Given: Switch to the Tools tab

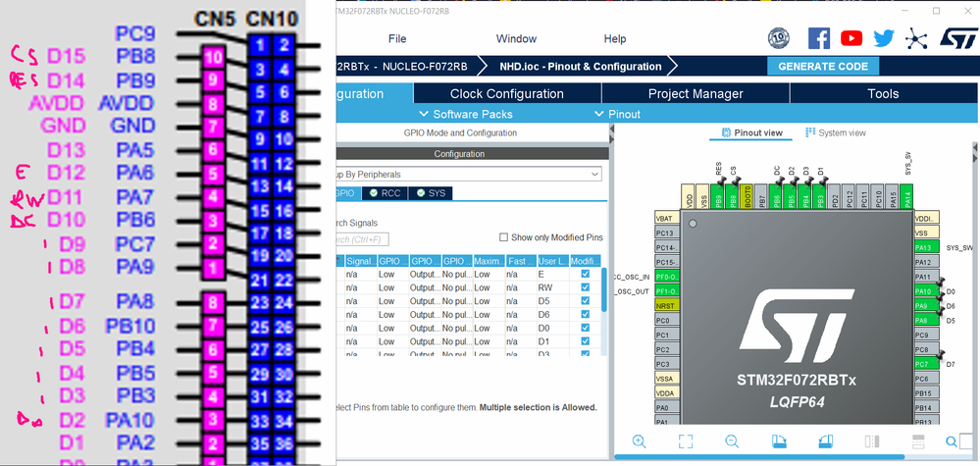Looking at the screenshot, I should click(x=883, y=94).
